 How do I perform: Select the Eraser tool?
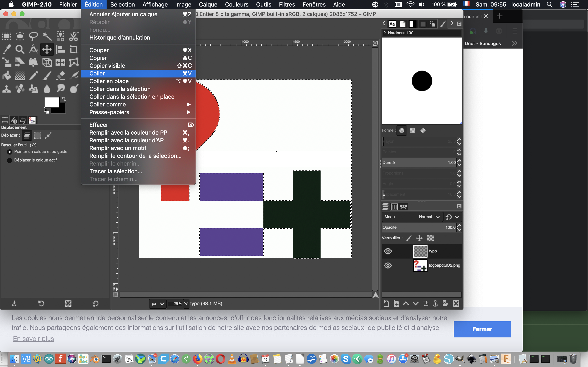coord(60,76)
